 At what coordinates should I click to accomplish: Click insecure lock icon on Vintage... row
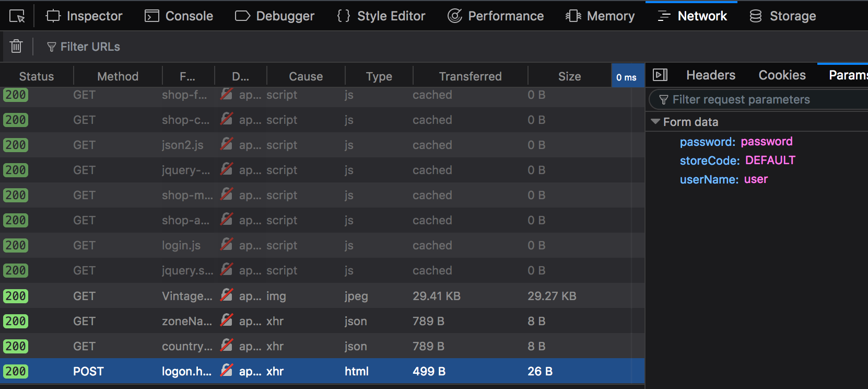pos(227,295)
